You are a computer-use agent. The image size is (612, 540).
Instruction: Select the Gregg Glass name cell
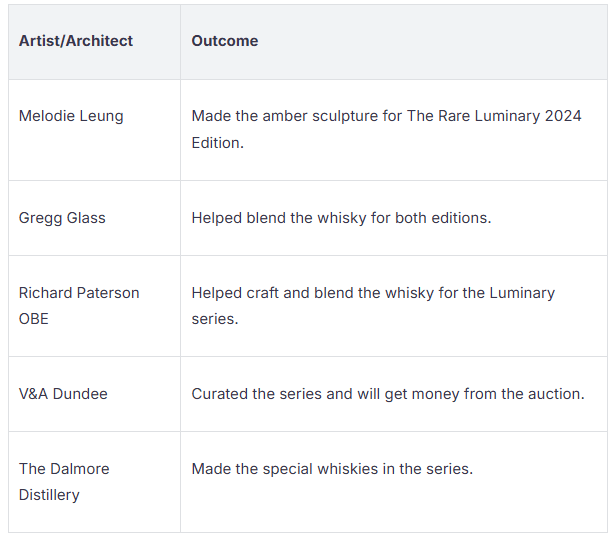tap(62, 218)
